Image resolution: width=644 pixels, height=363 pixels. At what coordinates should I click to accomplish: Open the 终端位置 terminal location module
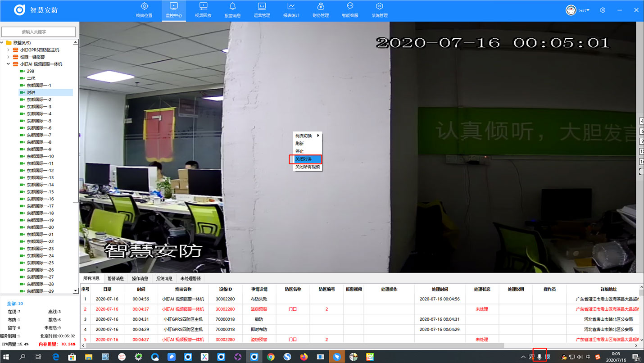point(144,10)
